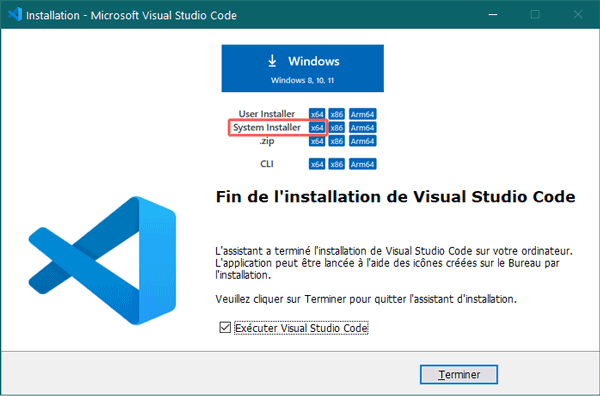Uncheck Exécuter Visual Studio Code checkbox
The width and height of the screenshot is (600, 396).
225,328
